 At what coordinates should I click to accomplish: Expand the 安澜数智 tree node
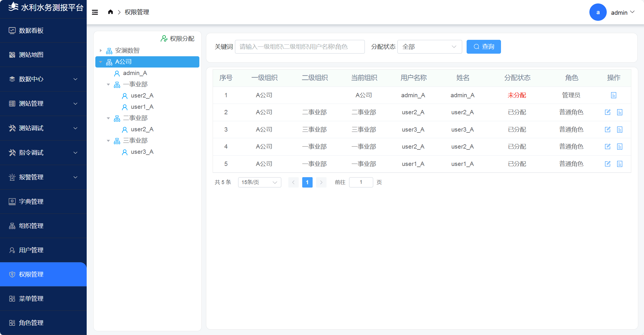(x=101, y=50)
